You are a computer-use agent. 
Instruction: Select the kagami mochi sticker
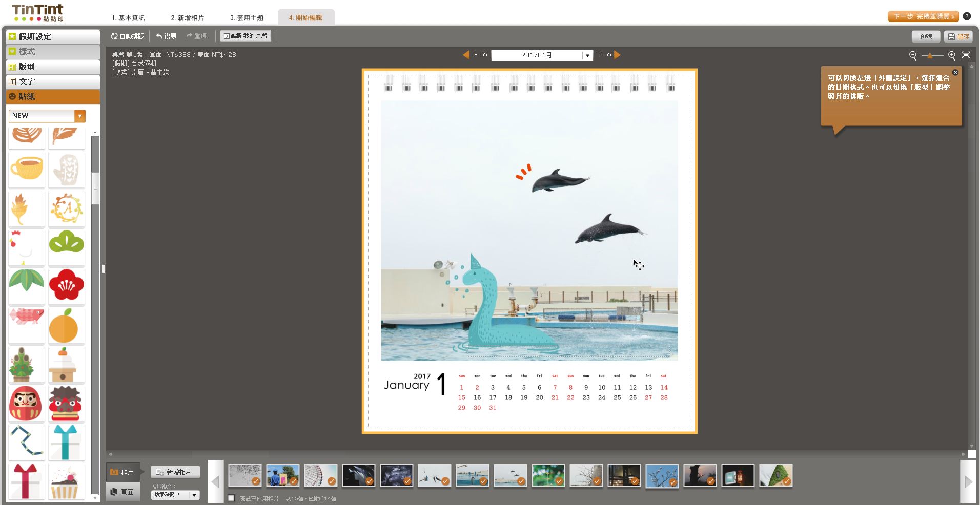(x=67, y=364)
